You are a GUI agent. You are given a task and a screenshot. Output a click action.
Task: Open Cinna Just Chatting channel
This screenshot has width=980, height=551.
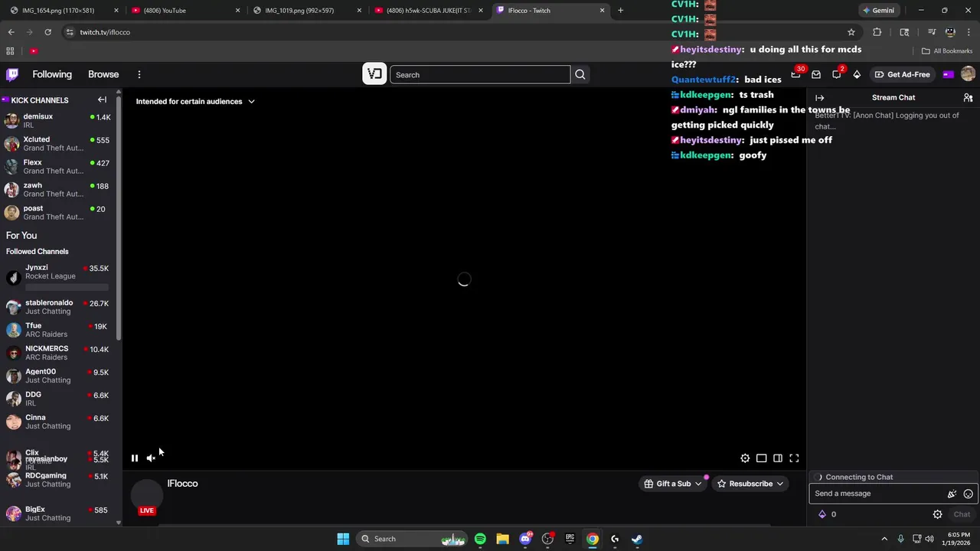pos(57,422)
